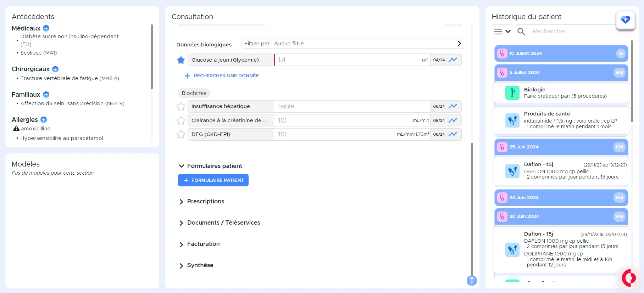Unstar Glucose à jeun as favorite

(x=181, y=60)
